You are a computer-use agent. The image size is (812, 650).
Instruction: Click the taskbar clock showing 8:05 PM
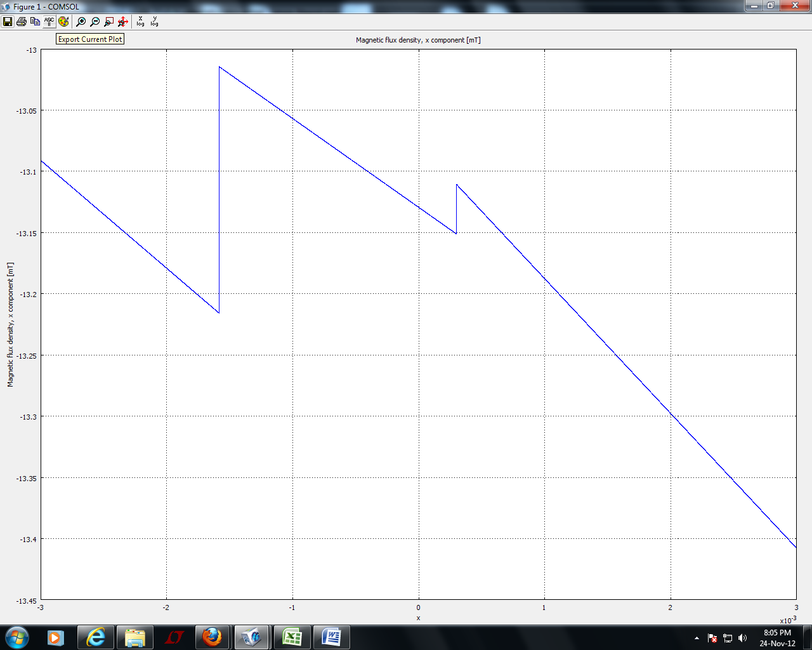click(777, 638)
